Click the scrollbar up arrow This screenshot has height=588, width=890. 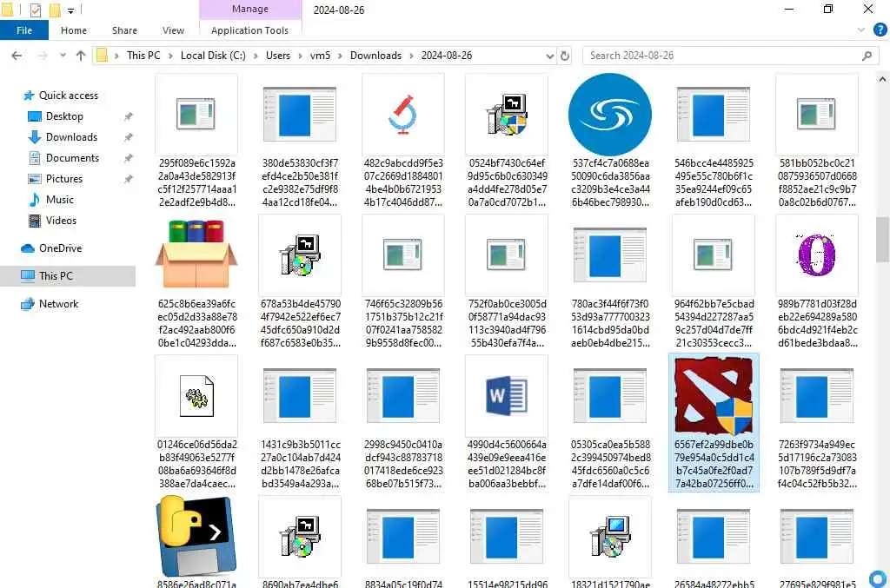tap(883, 80)
